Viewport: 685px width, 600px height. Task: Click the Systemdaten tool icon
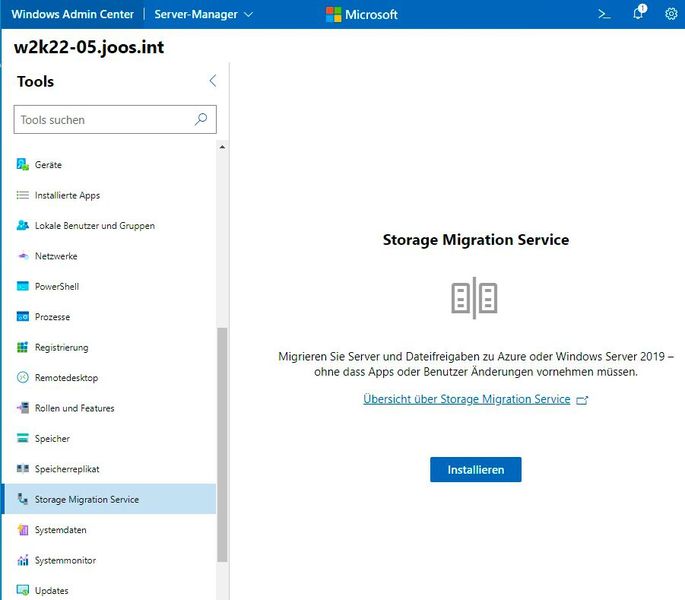[x=23, y=530]
